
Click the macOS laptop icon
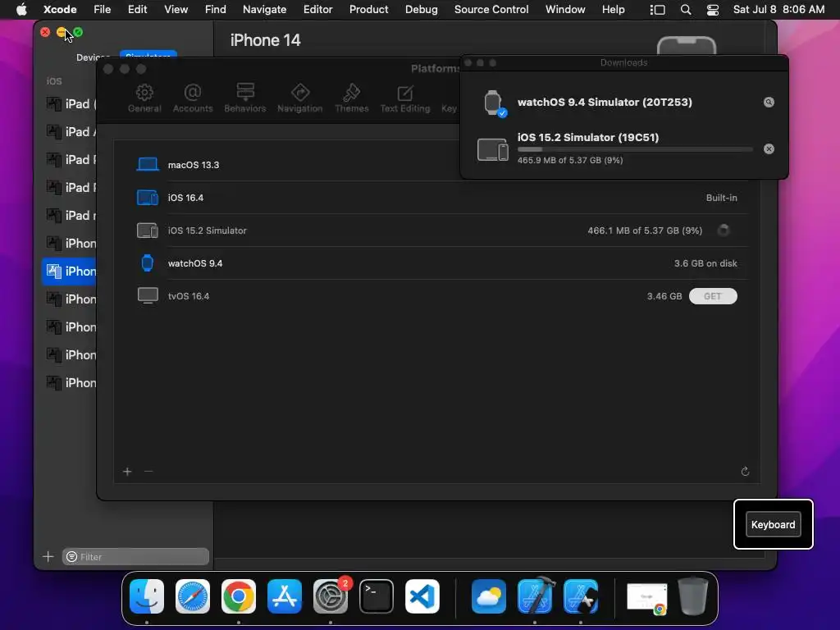pos(148,164)
